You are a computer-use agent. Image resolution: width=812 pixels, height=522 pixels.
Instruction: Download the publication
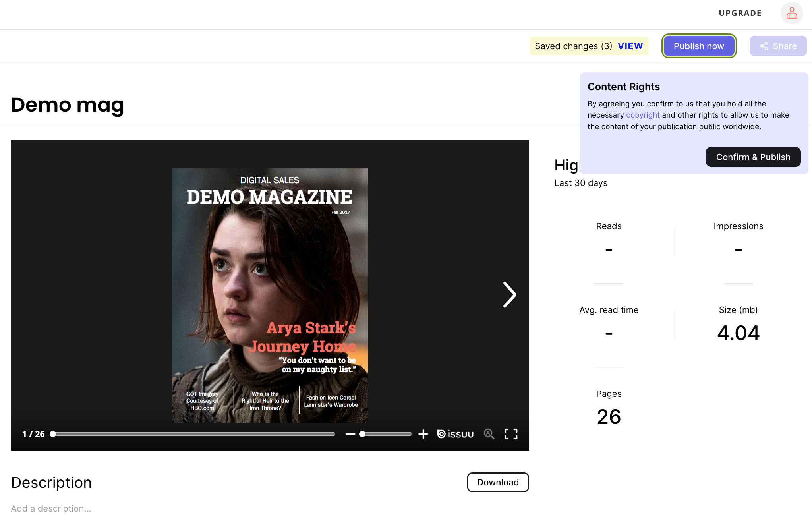498,482
